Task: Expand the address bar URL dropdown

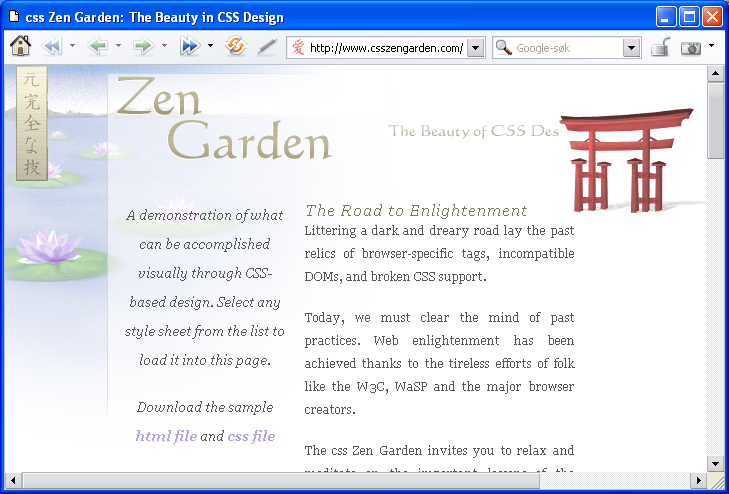Action: (476, 47)
